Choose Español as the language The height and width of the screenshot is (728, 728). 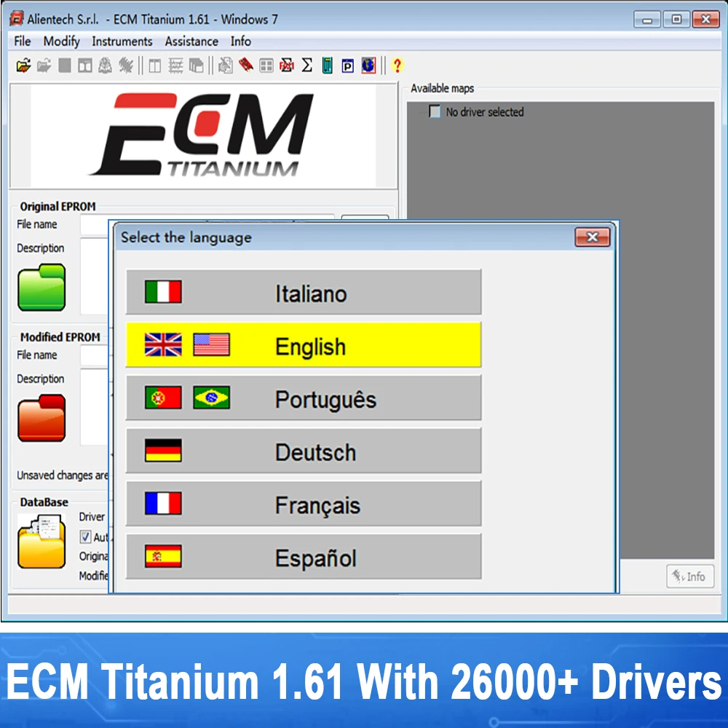pyautogui.click(x=304, y=557)
